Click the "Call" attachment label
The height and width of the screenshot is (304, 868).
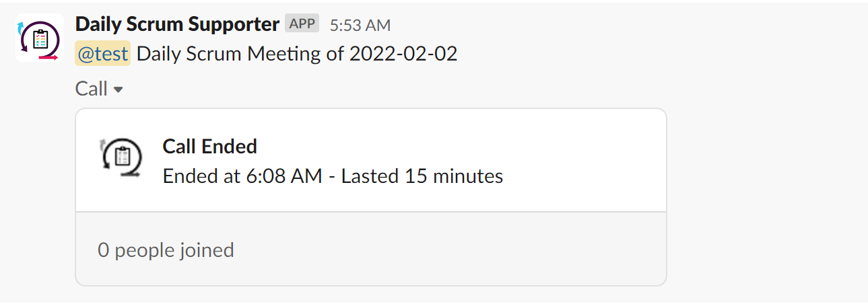pos(92,89)
